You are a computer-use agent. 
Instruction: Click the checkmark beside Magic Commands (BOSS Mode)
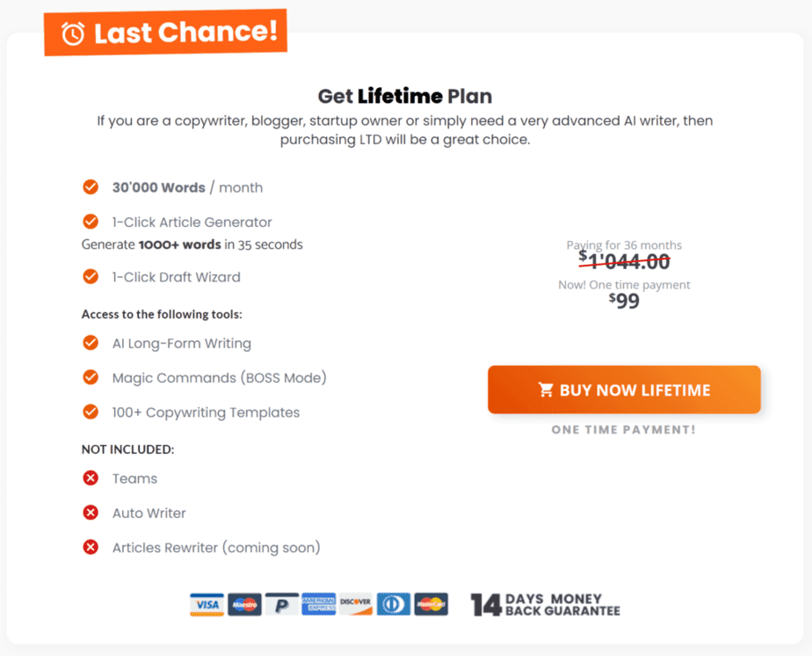(91, 377)
